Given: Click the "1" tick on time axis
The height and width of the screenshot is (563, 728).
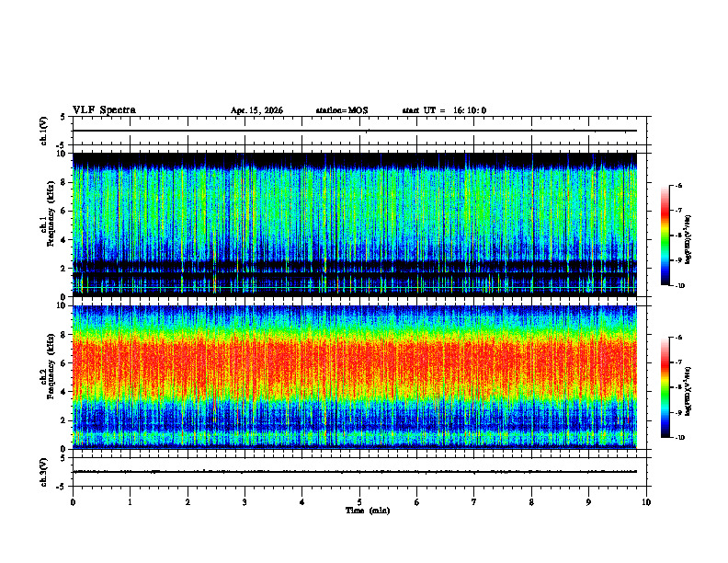Looking at the screenshot, I should 130,502.
